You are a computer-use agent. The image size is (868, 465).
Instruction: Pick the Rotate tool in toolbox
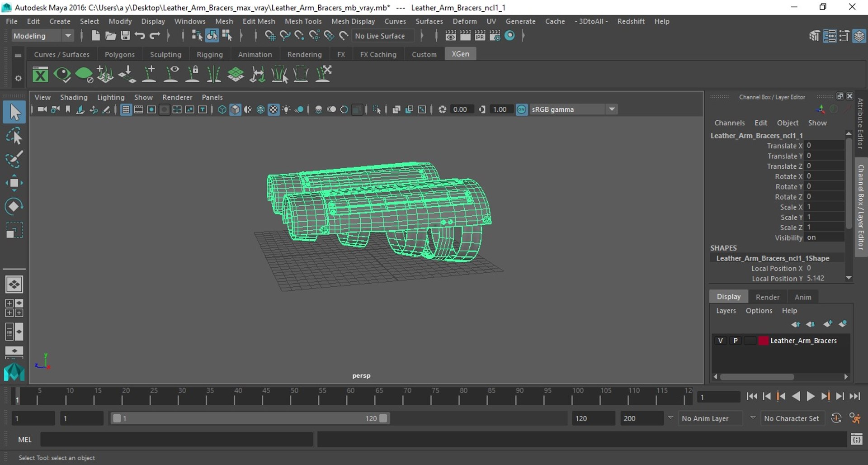pos(14,206)
